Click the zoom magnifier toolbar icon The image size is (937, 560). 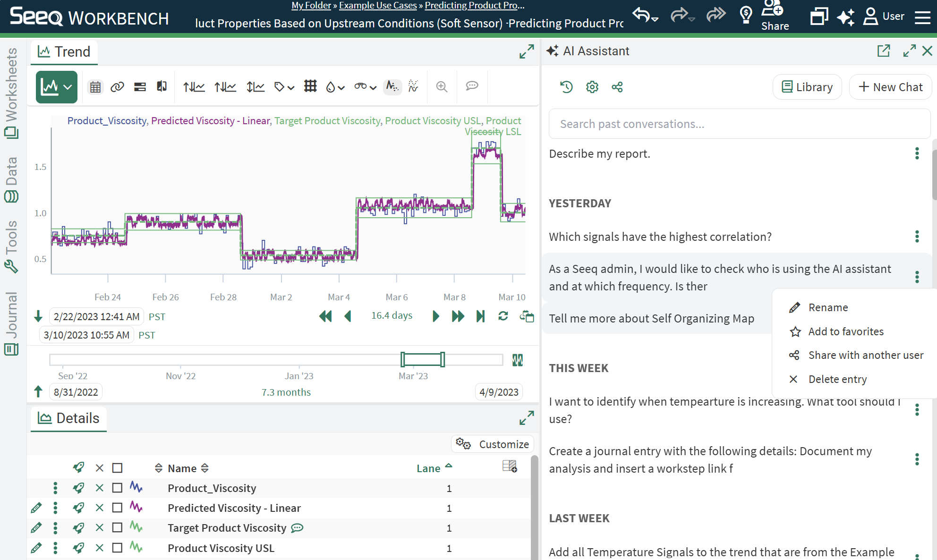pos(442,86)
